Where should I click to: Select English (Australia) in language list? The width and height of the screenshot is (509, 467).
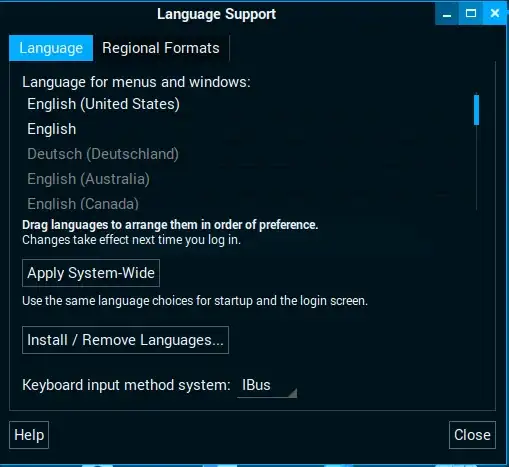[248, 179]
